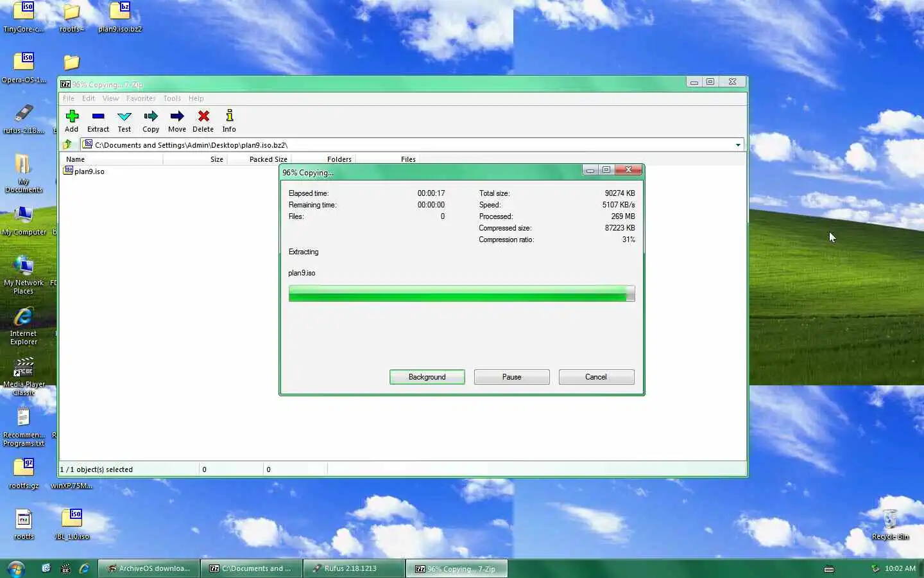Click the Pause button
Viewport: 924px width, 578px height.
[x=512, y=377]
